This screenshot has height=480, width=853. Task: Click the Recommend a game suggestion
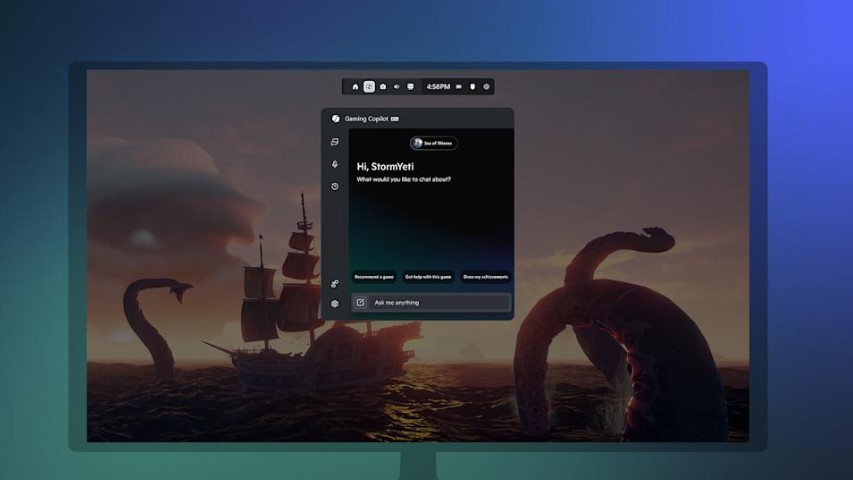point(373,276)
